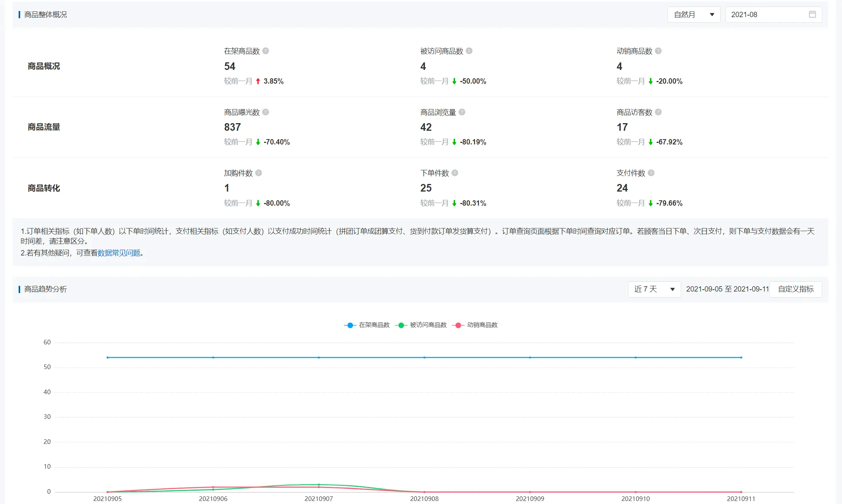The image size is (842, 504).
Task: Click the 20210907 green data point
Action: click(319, 485)
